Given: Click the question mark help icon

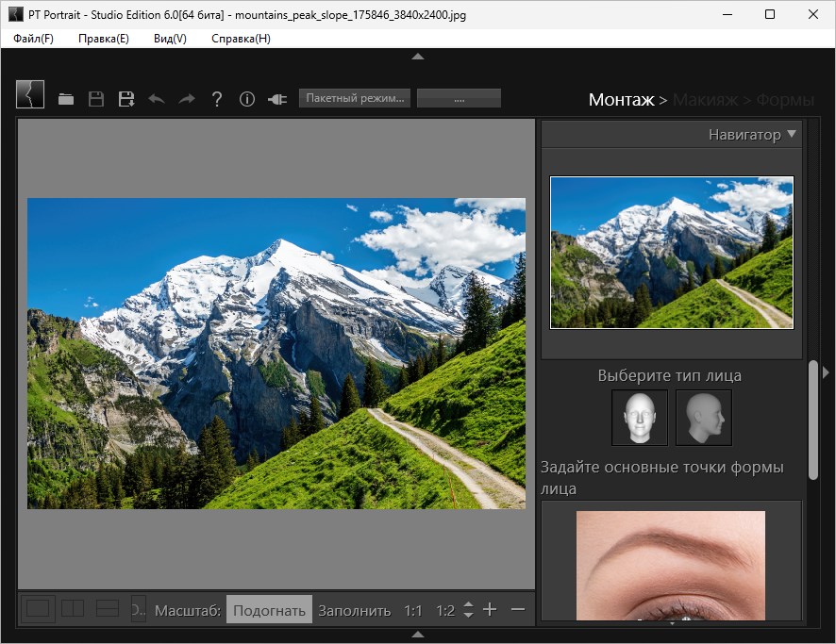Looking at the screenshot, I should coord(217,99).
